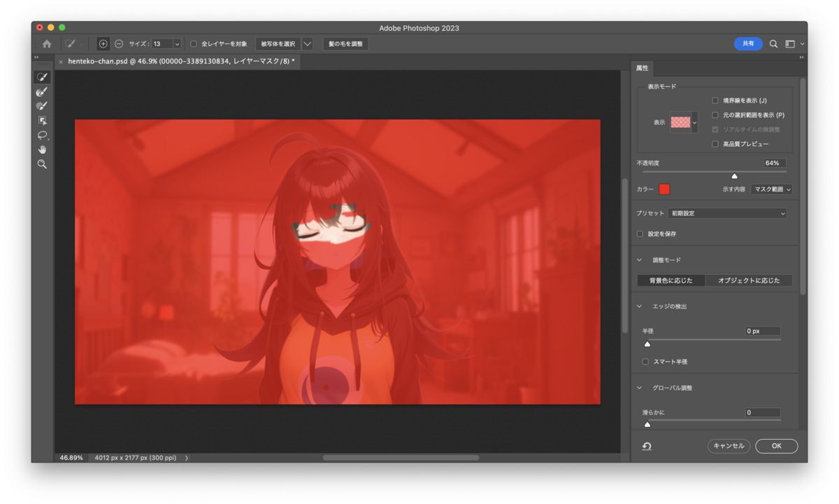This screenshot has width=839, height=504.
Task: Click the status bar arrow after document size
Action: 187,458
